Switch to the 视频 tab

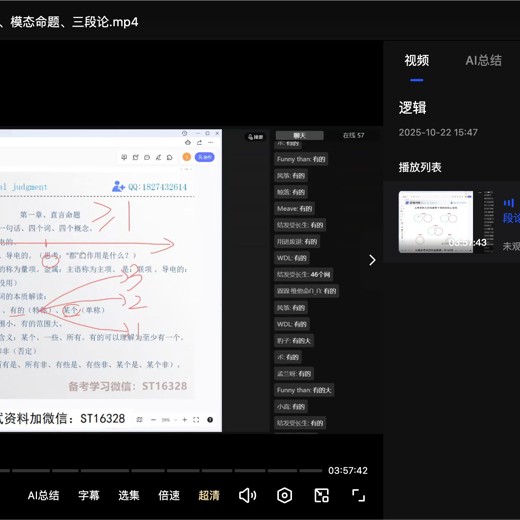tap(417, 61)
